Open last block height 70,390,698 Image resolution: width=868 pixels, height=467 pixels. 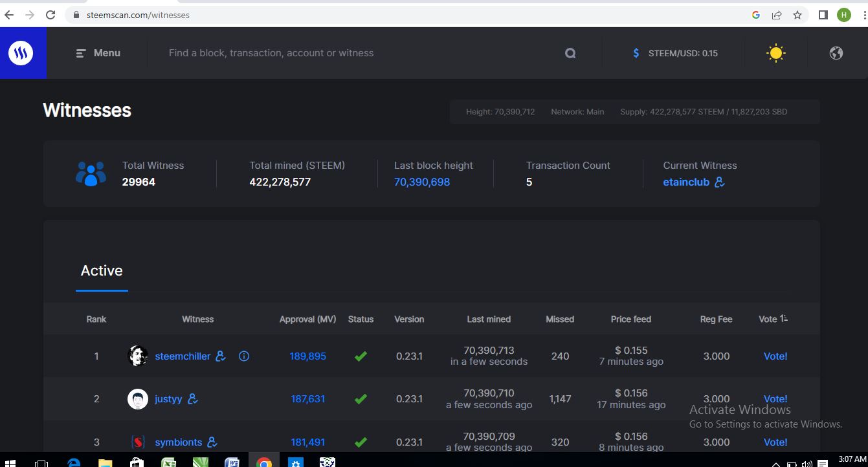(x=422, y=182)
